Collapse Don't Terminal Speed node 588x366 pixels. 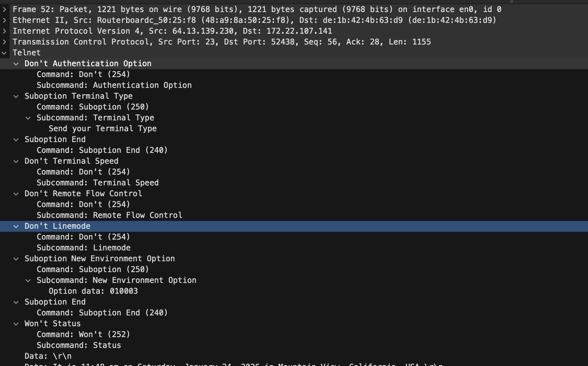click(x=16, y=161)
